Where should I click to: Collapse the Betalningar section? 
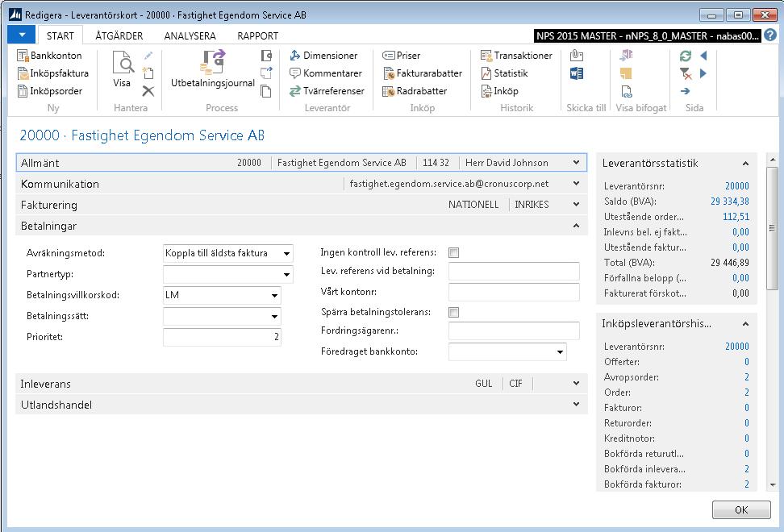pyautogui.click(x=577, y=226)
